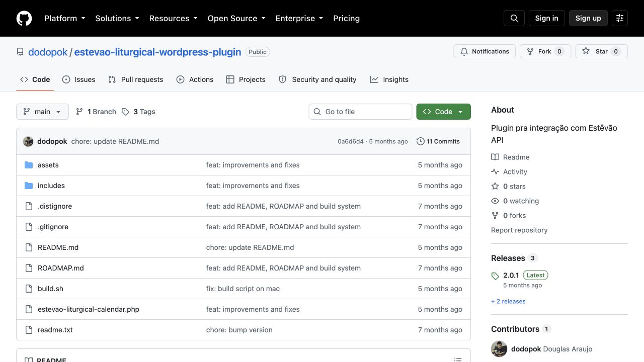Star this repository
This screenshot has height=362, width=644.
(x=602, y=51)
